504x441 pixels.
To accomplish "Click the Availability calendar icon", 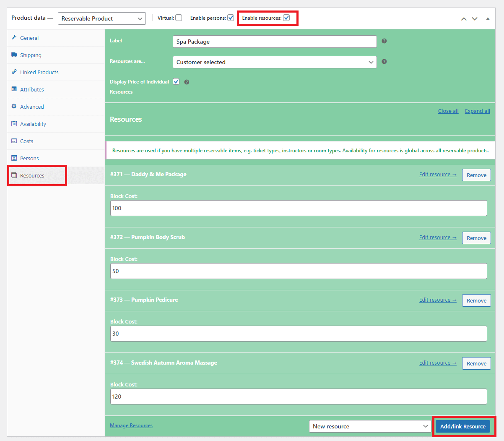I will coord(14,124).
